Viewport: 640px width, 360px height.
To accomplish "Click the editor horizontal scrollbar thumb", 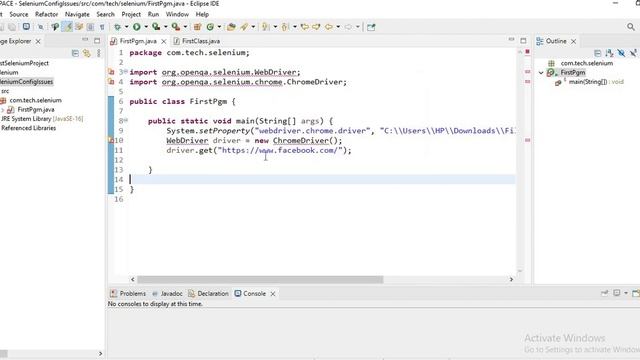I will coord(260,280).
